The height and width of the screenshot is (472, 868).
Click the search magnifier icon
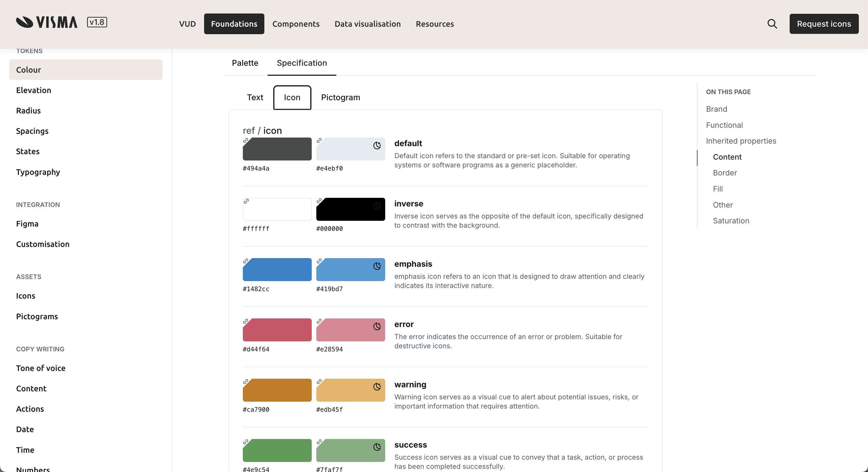[x=772, y=24]
